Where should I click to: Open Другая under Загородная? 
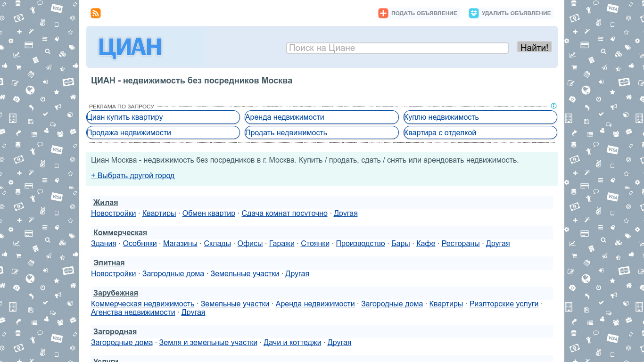pyautogui.click(x=339, y=343)
